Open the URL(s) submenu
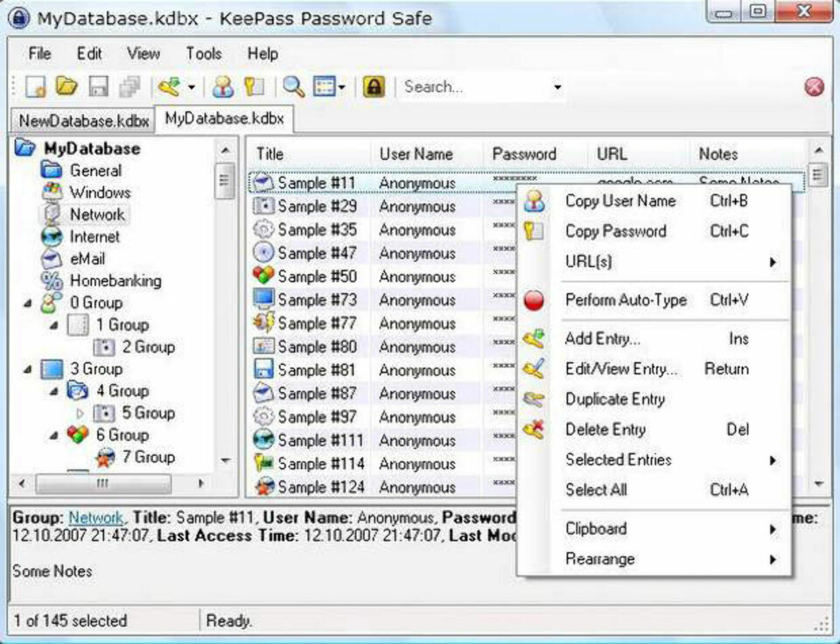This screenshot has height=644, width=840. click(x=654, y=262)
